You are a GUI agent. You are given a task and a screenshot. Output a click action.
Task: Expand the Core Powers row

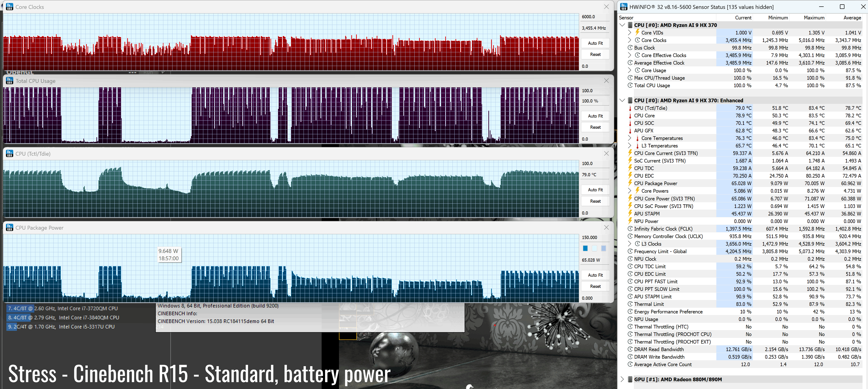pyautogui.click(x=630, y=191)
